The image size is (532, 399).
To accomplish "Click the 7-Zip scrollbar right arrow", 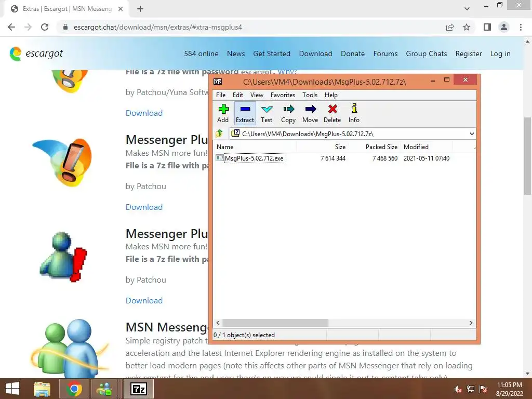I will [471, 323].
